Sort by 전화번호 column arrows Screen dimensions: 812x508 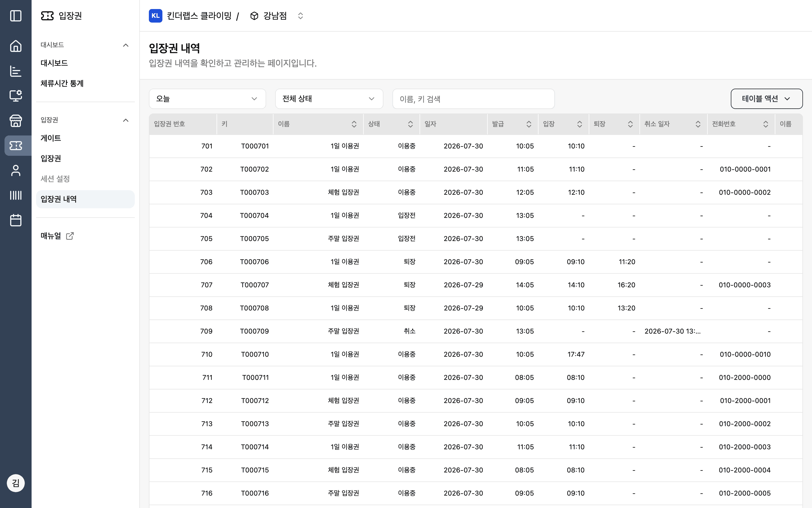point(766,124)
